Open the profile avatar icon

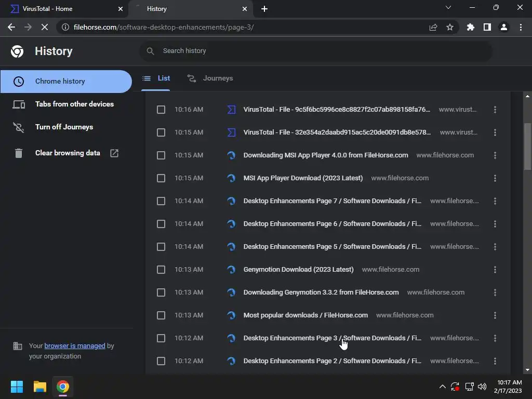click(504, 27)
